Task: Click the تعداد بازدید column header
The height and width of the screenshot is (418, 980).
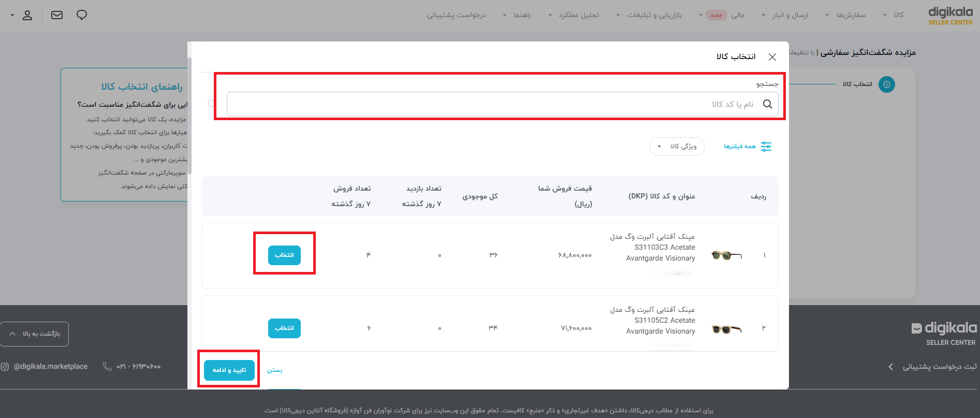Action: pos(422,196)
